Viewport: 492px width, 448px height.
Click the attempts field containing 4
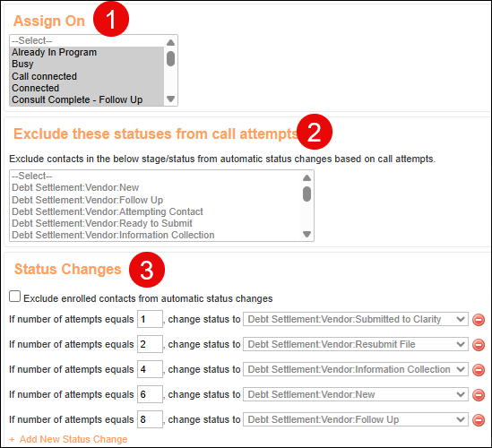coord(150,369)
